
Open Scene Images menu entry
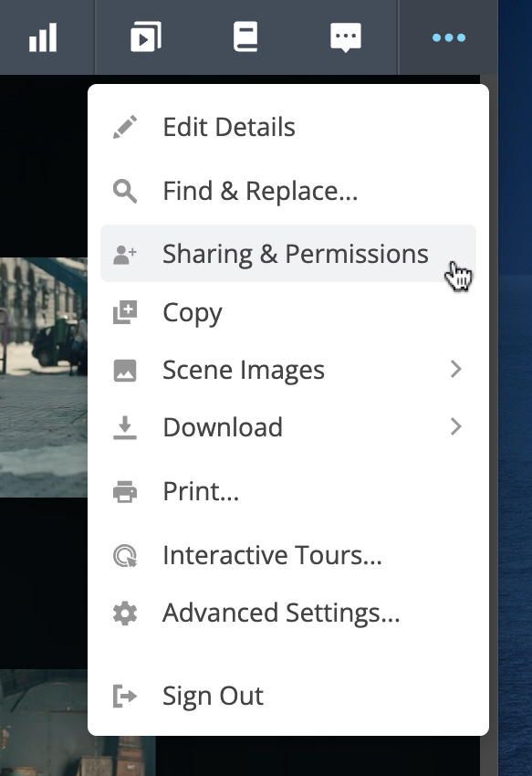coord(288,370)
